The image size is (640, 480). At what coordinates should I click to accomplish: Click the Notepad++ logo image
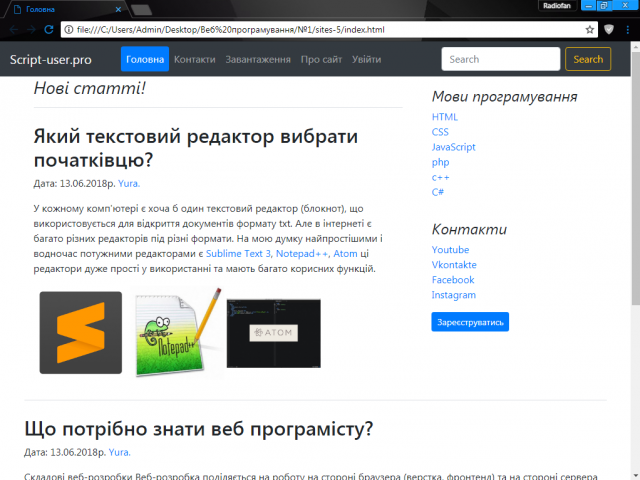[x=178, y=332]
